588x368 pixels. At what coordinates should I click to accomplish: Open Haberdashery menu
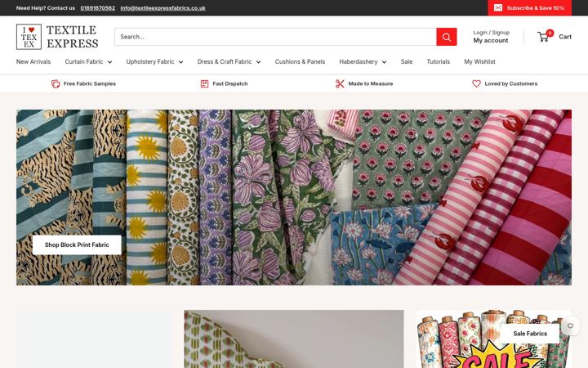(x=359, y=61)
